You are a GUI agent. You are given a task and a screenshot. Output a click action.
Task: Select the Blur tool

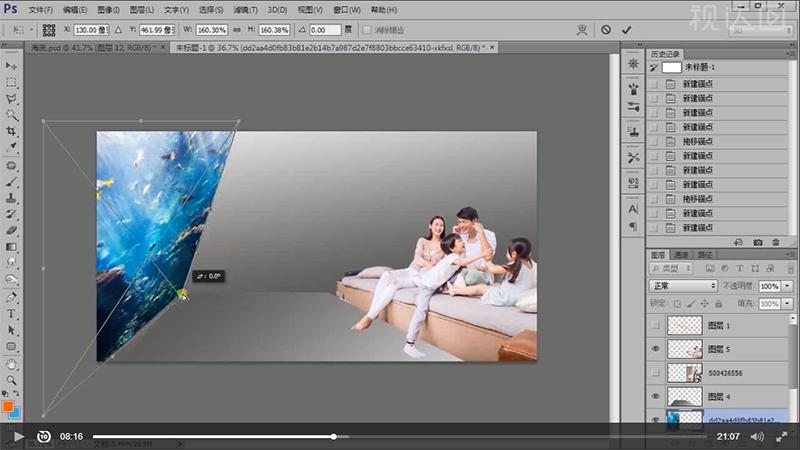(x=11, y=263)
